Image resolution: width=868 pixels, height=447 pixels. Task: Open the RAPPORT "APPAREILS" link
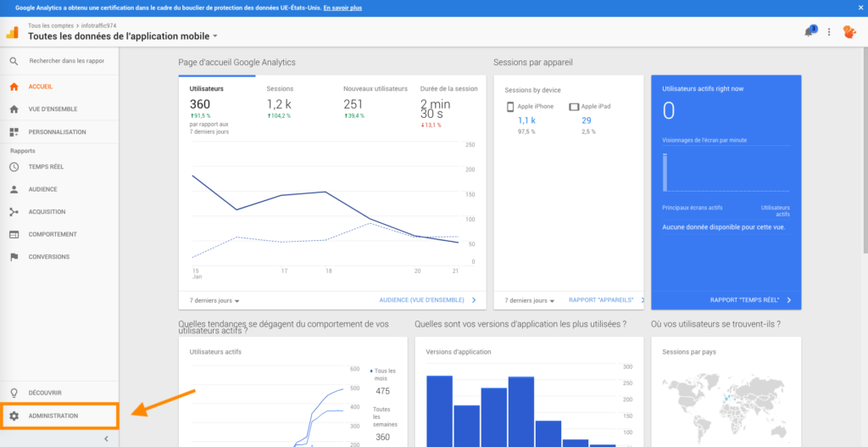click(606, 300)
